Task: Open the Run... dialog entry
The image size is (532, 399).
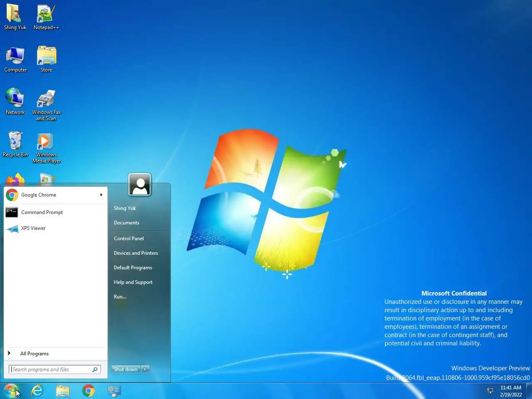Action: pyautogui.click(x=120, y=297)
